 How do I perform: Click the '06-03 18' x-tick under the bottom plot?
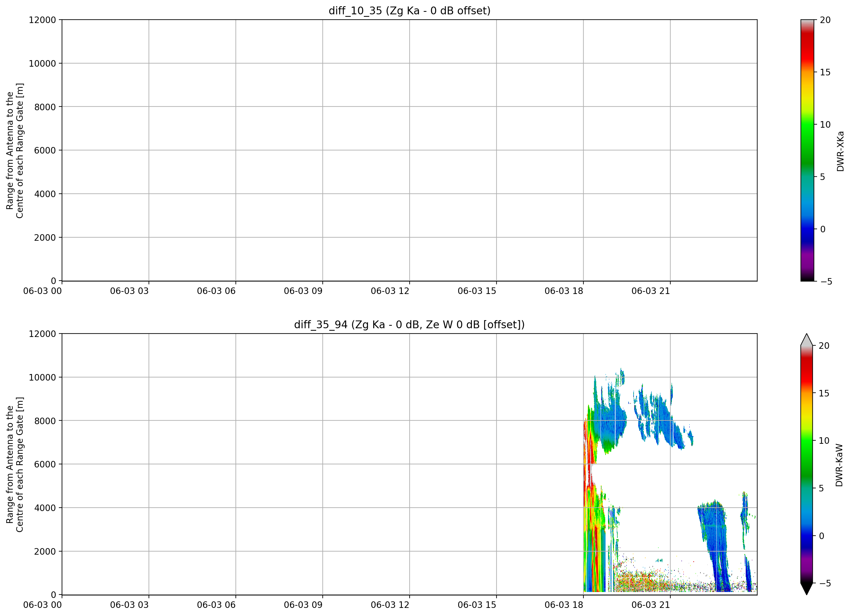564,605
